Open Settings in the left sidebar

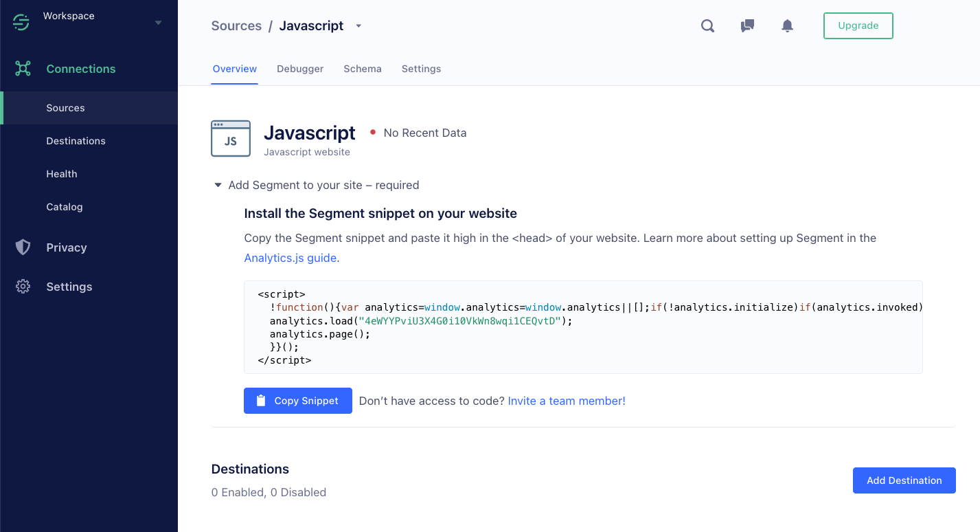69,287
